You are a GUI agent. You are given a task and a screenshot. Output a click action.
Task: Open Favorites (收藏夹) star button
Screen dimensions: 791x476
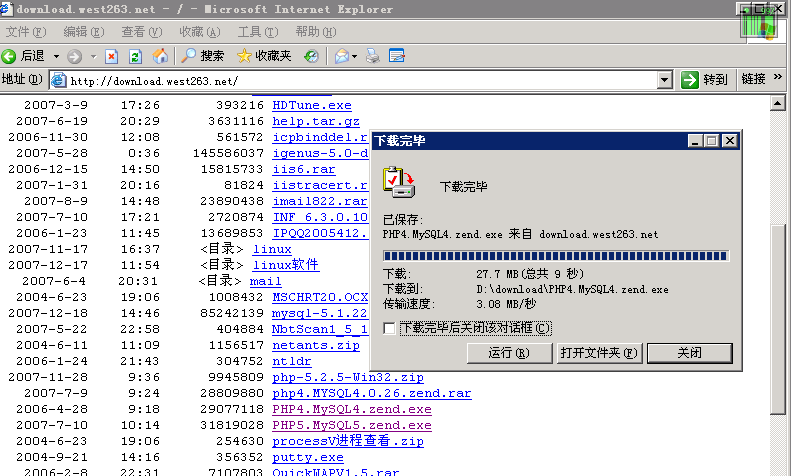[264, 56]
